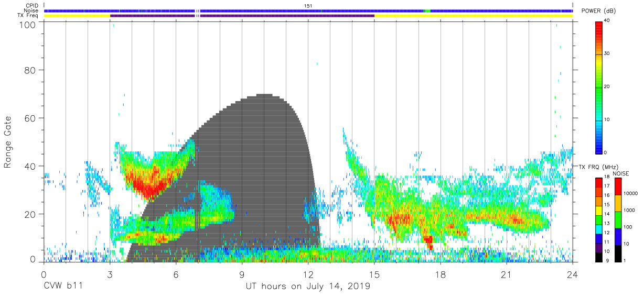This screenshot has height=297, width=644.
Task: Click the purple segment of TX Freq bar
Action: point(242,16)
